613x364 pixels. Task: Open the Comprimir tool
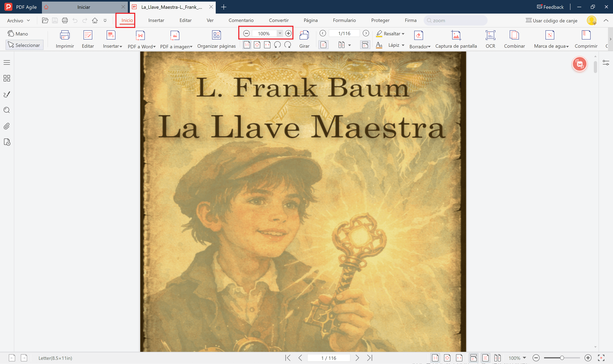pos(586,39)
